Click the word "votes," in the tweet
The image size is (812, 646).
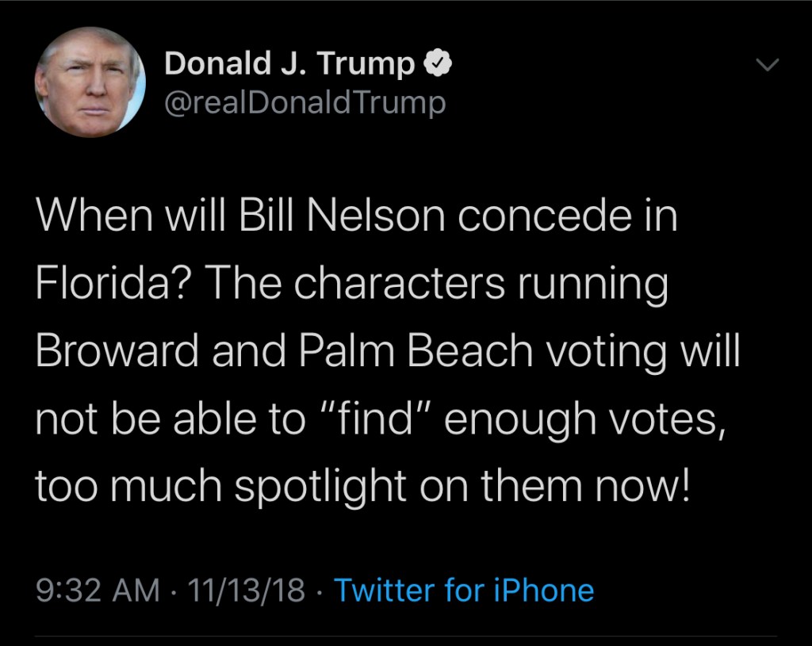tap(671, 419)
